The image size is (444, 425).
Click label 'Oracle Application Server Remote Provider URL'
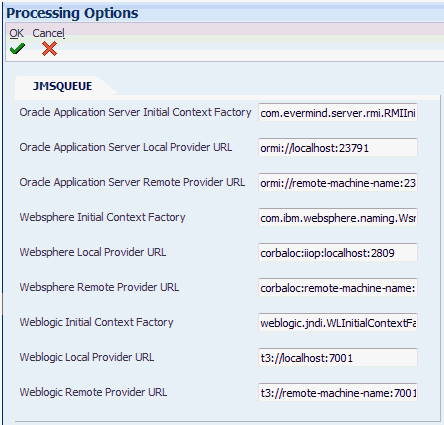pyautogui.click(x=132, y=182)
